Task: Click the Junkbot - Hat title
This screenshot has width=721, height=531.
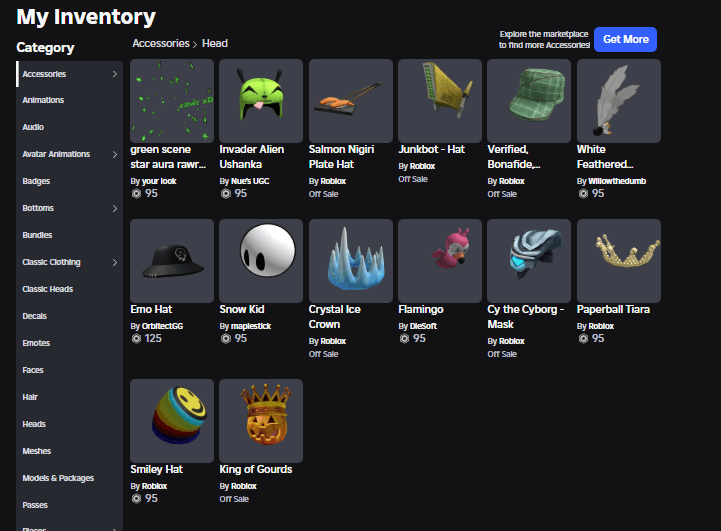Action: [x=431, y=149]
